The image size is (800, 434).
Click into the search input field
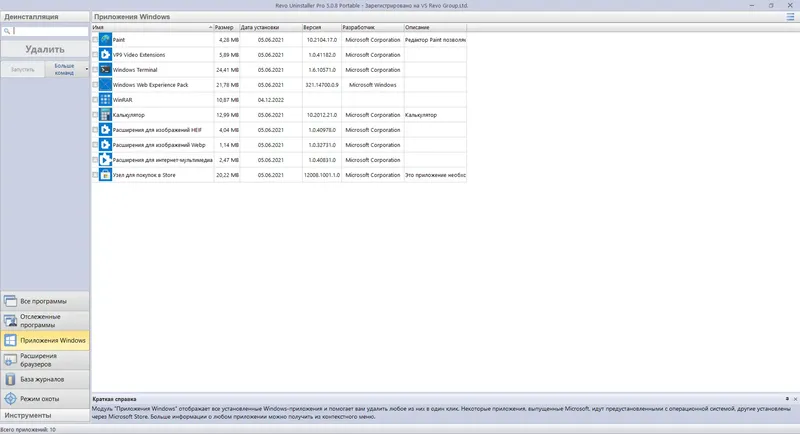(49, 31)
